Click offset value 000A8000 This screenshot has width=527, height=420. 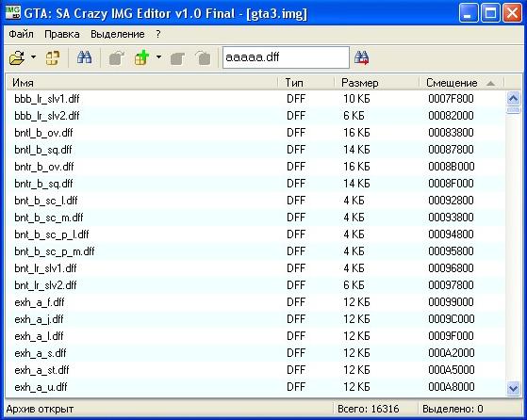pyautogui.click(x=451, y=387)
